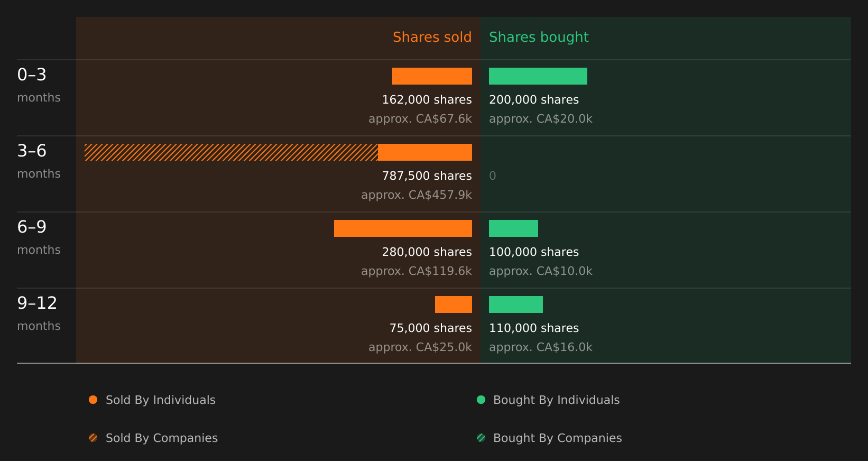Click the approx. CA$67.6k amount
Screen dimensions: 868x461
coord(420,119)
